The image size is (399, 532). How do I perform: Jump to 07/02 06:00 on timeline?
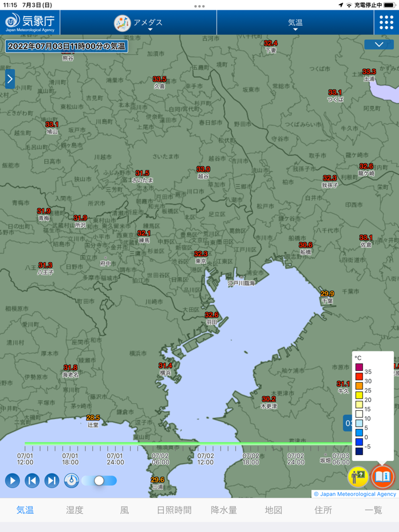point(160,459)
